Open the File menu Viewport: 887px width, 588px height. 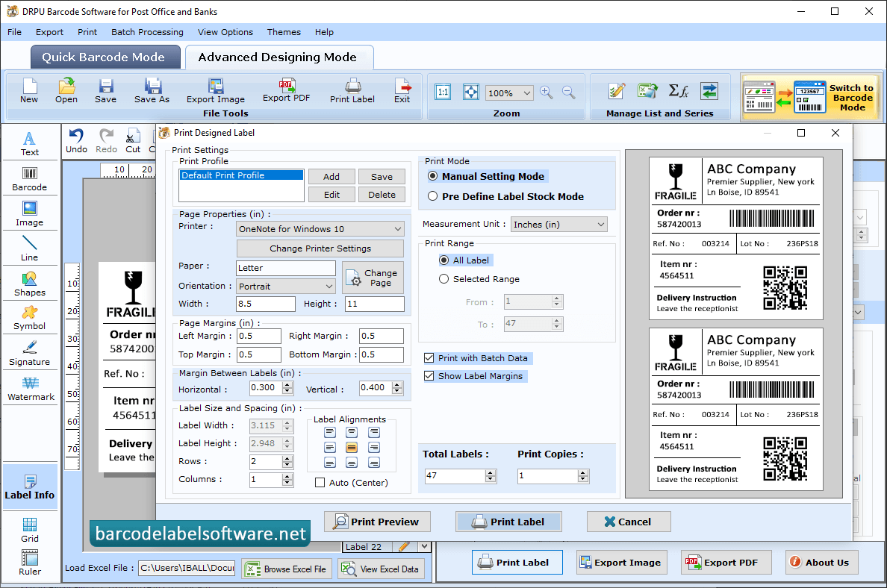pyautogui.click(x=15, y=32)
